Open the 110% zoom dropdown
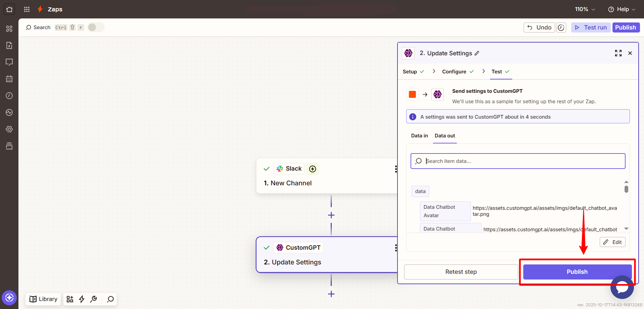Viewport: 644px width, 309px height. (x=585, y=9)
